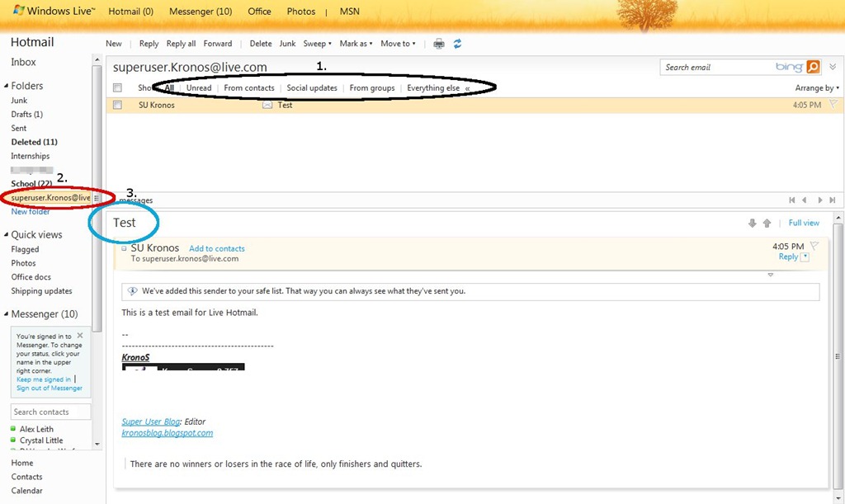Open Full view link
Image resolution: width=845 pixels, height=504 pixels.
pyautogui.click(x=804, y=223)
